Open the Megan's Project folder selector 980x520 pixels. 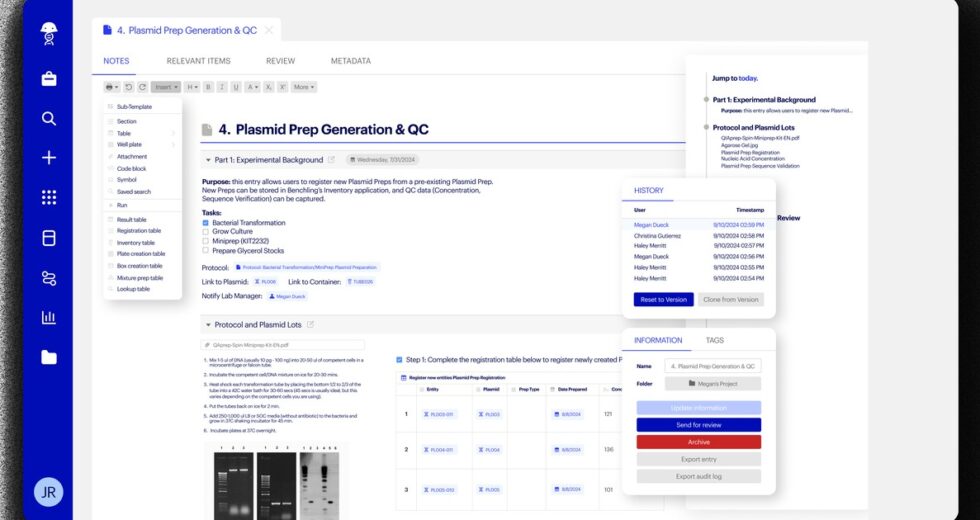point(712,384)
